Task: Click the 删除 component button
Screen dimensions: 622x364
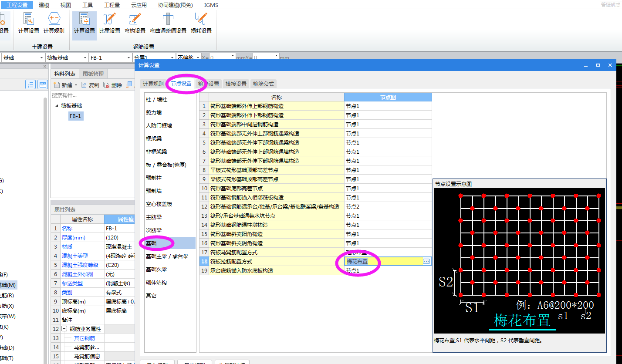Action: coord(113,85)
